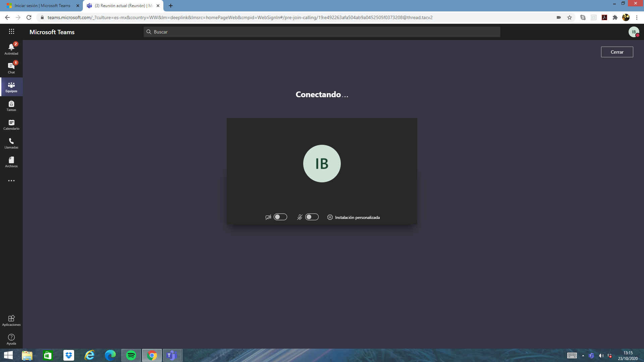This screenshot has width=644, height=362.
Task: Open Chrome profile avatar
Action: click(x=626, y=17)
